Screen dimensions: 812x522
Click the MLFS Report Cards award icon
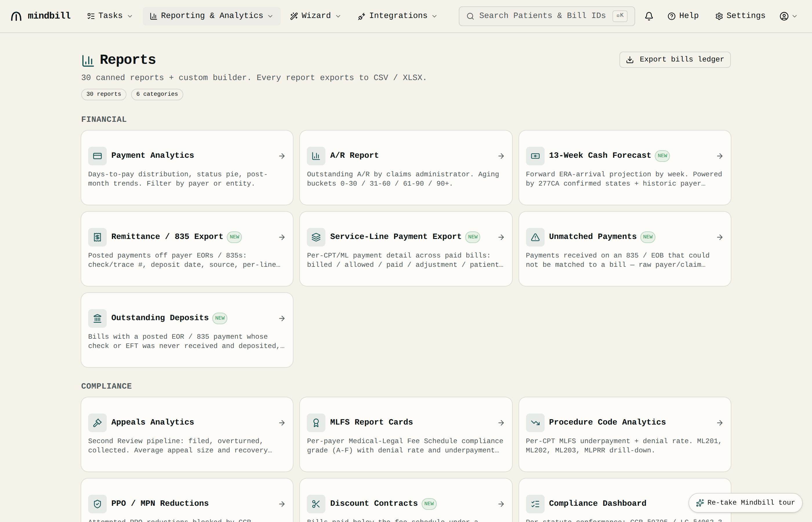[316, 423]
